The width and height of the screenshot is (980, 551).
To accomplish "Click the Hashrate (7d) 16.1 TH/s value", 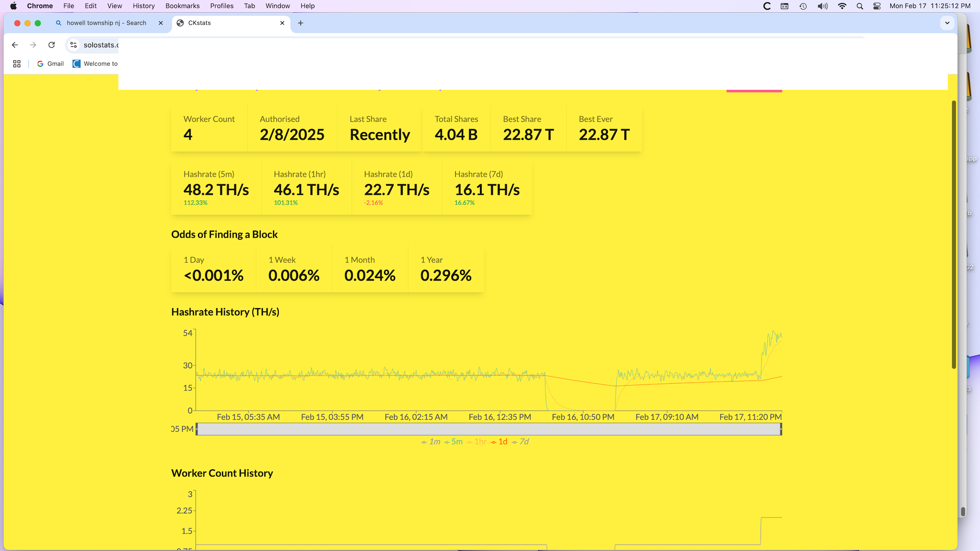I will click(x=487, y=190).
